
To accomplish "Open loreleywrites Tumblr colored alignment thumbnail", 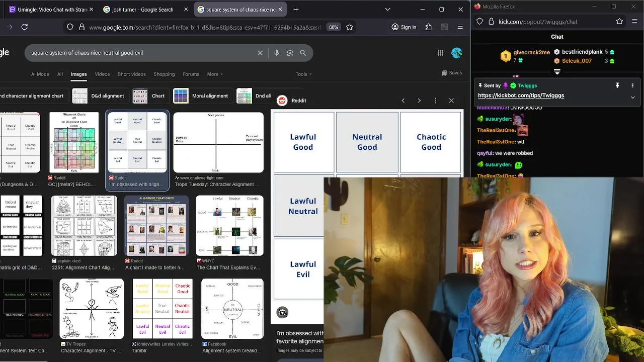I will 162,309.
